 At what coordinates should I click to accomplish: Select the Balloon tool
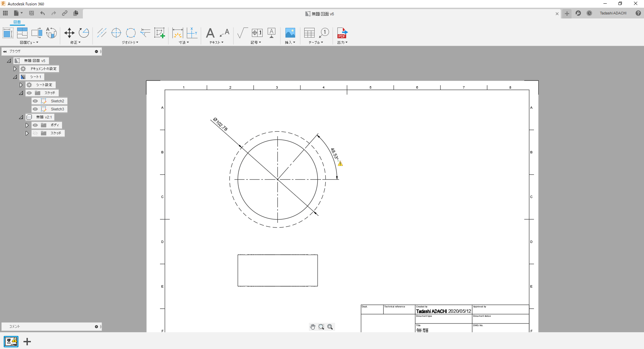click(x=324, y=33)
